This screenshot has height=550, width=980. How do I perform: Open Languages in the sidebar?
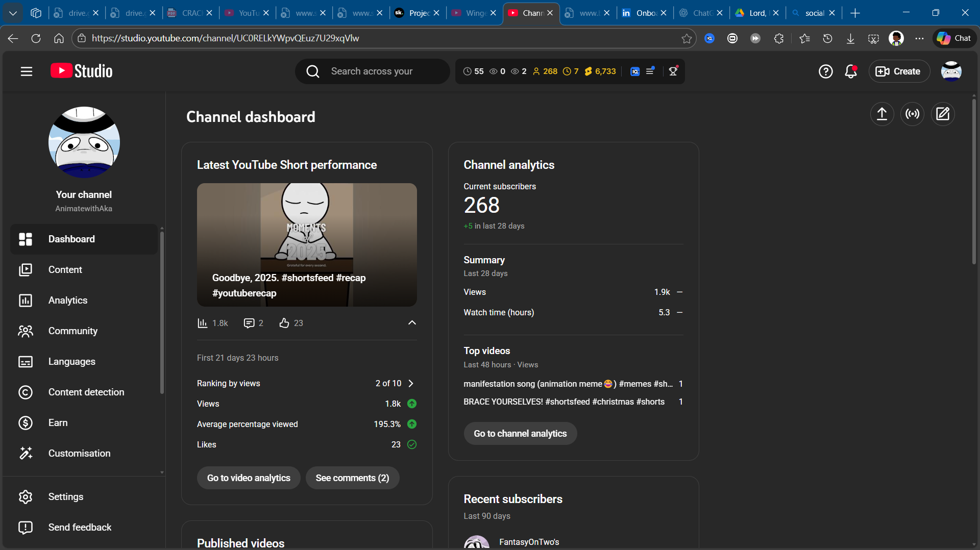[x=84, y=362]
